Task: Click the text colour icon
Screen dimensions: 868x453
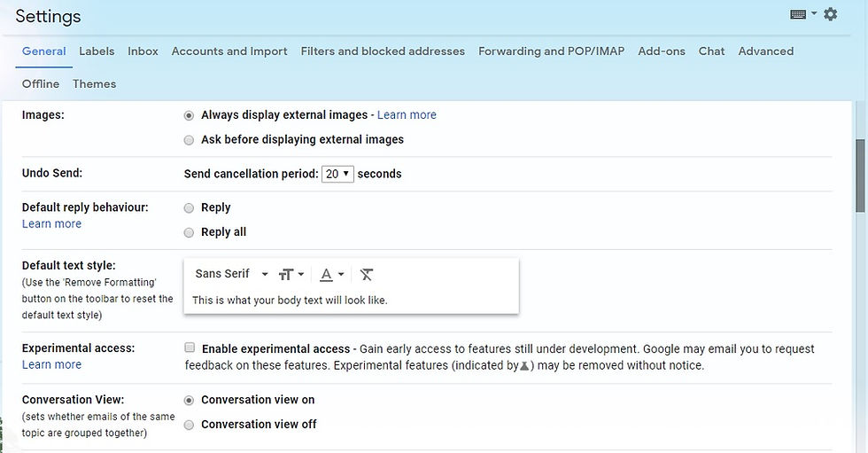Action: pyautogui.click(x=327, y=274)
